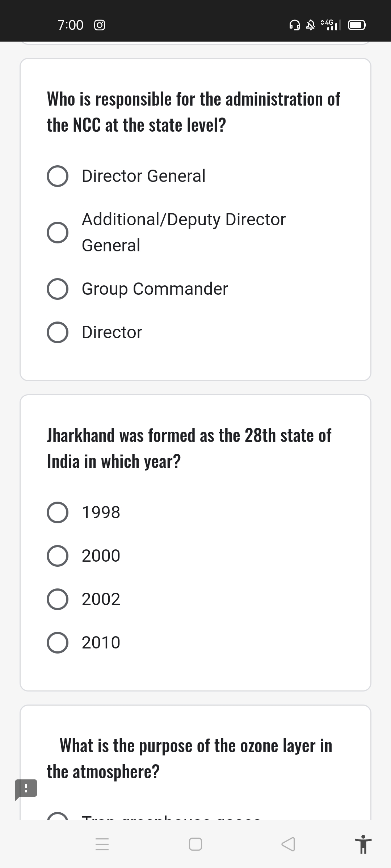This screenshot has height=868, width=391.
Task: Tap the muted bell status icon
Action: (x=311, y=25)
